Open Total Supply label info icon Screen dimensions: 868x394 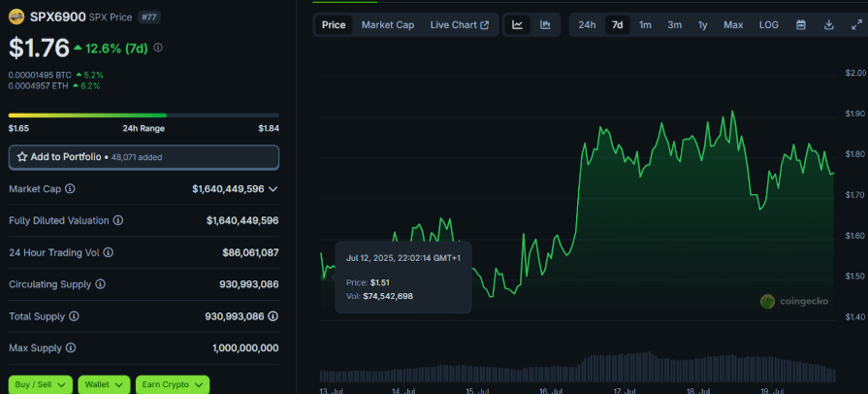click(74, 316)
